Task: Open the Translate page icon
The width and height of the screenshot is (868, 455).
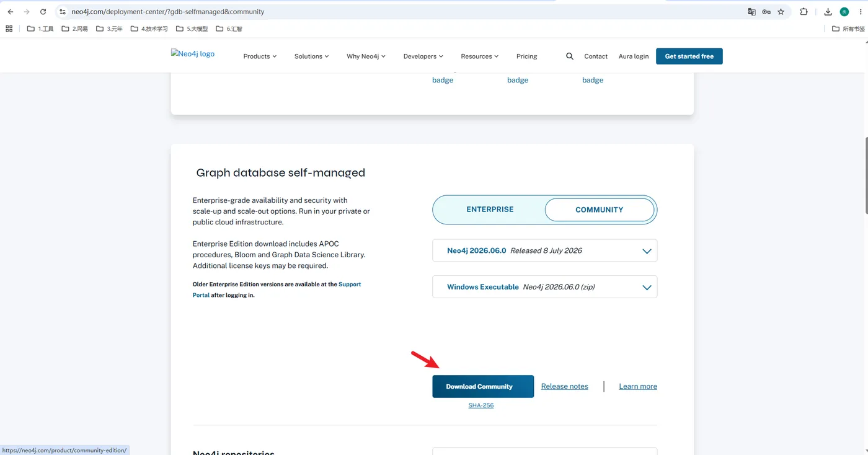Action: click(x=751, y=12)
